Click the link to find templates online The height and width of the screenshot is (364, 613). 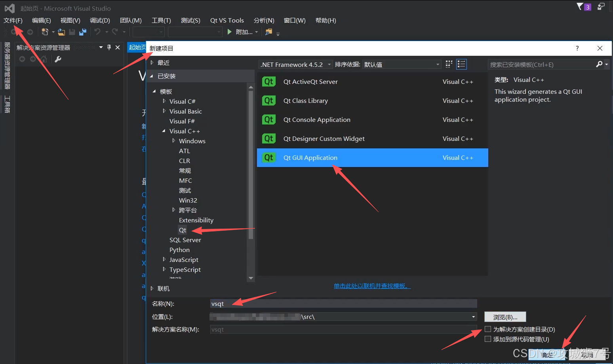point(372,286)
